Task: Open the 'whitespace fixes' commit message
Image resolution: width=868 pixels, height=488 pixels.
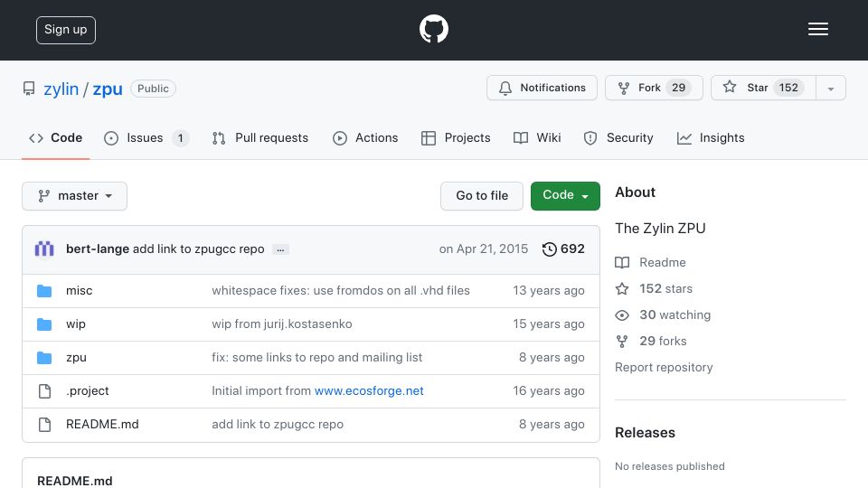Action: 341,290
